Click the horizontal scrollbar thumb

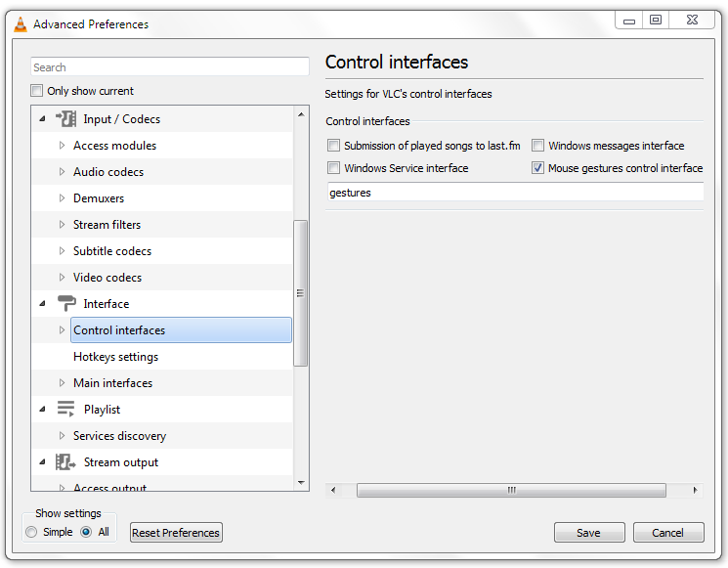pyautogui.click(x=511, y=490)
